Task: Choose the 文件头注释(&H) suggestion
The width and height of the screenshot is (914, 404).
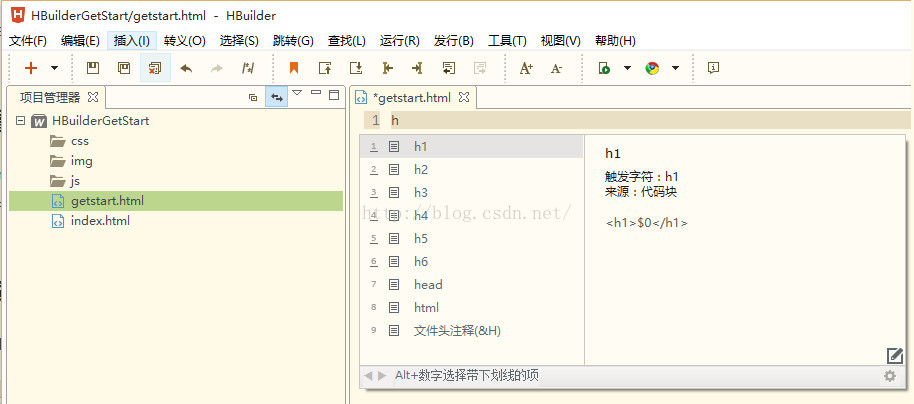Action: 472,331
